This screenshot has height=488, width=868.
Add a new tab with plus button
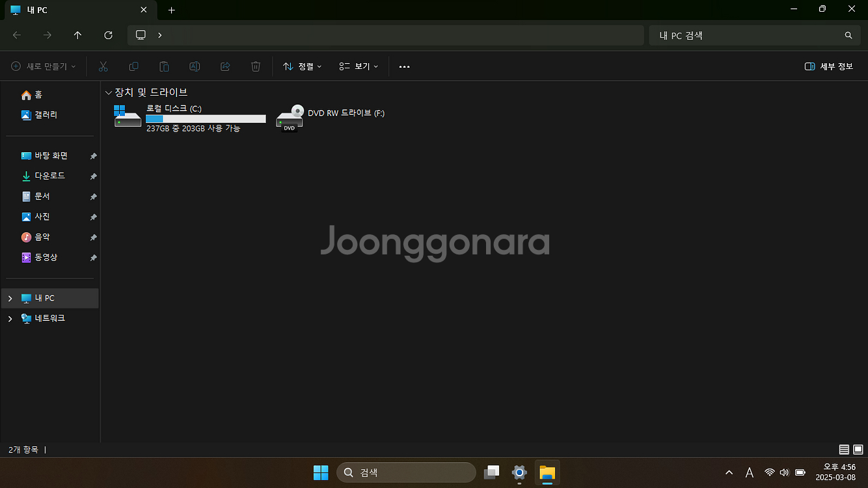[171, 10]
